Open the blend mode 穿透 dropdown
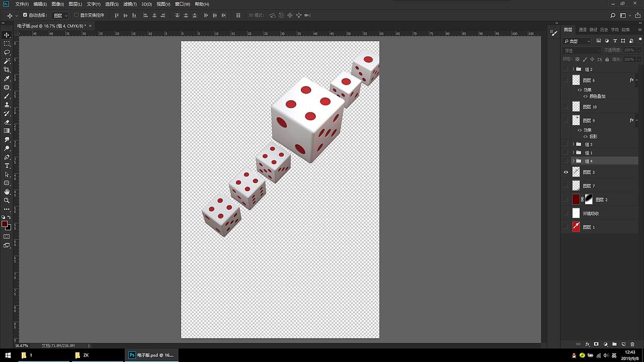The height and width of the screenshot is (362, 644). click(x=582, y=50)
